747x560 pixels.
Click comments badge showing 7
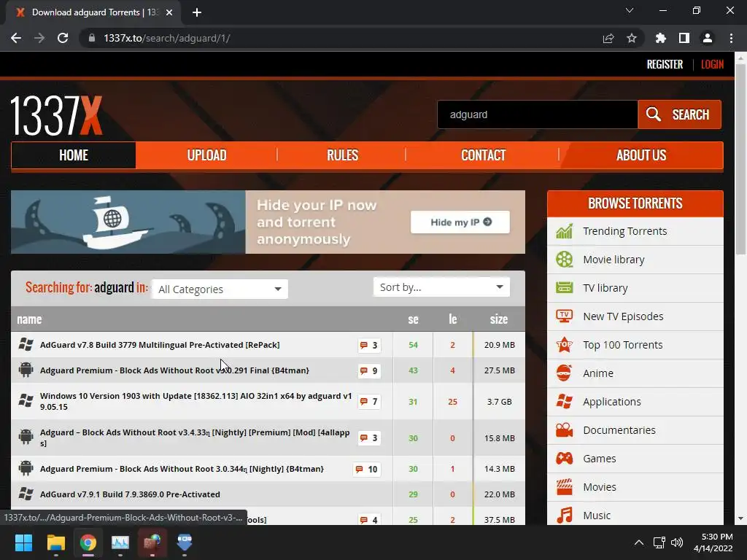pos(368,402)
